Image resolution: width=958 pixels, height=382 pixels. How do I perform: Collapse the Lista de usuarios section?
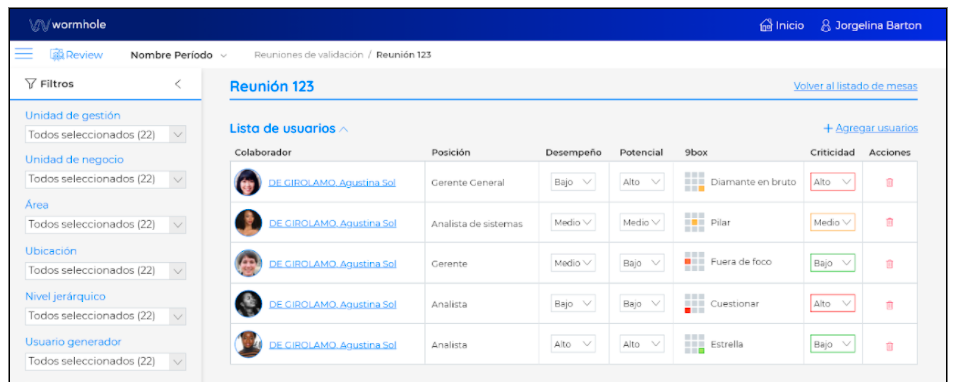click(x=343, y=129)
